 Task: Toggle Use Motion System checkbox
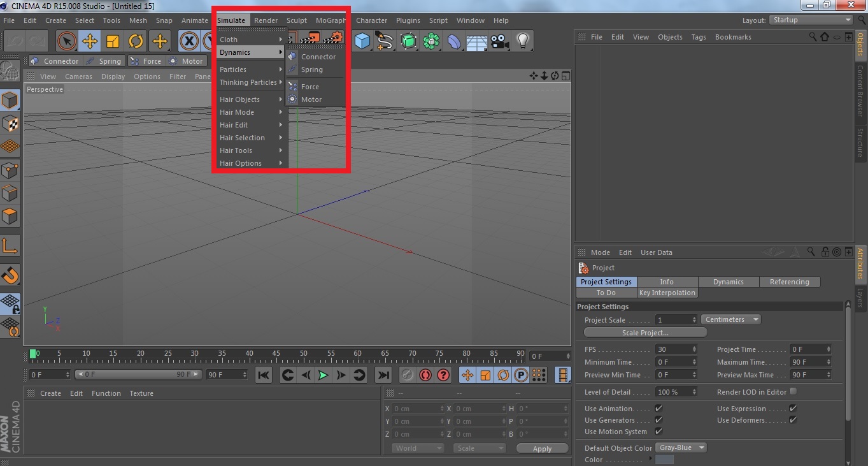pyautogui.click(x=658, y=431)
